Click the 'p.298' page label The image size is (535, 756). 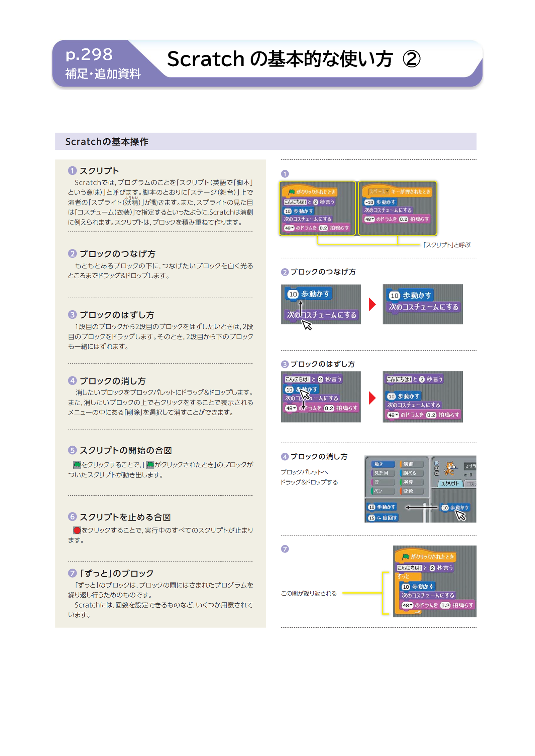point(89,54)
